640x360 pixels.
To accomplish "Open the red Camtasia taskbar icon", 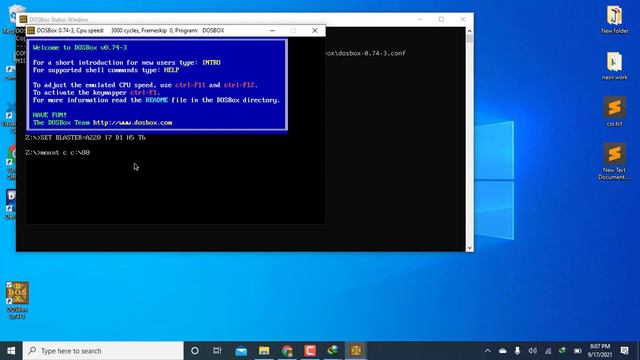I will (x=310, y=351).
